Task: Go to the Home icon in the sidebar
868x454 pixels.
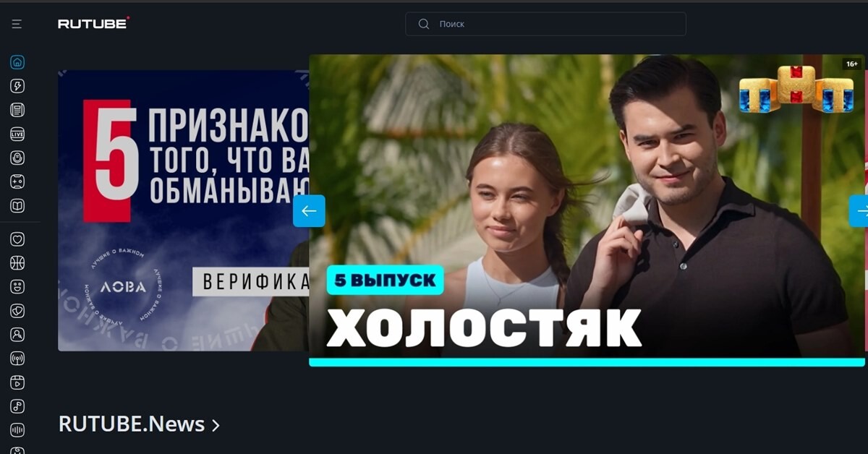Action: pyautogui.click(x=17, y=62)
